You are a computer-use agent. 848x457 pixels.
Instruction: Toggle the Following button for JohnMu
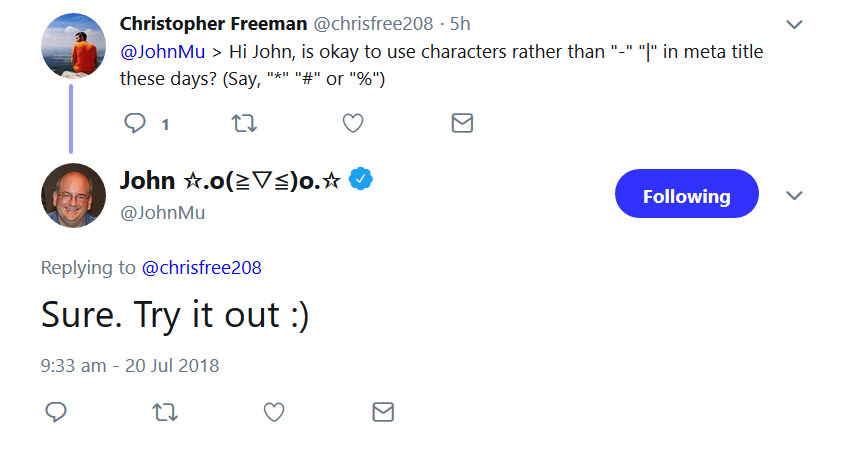pos(686,196)
